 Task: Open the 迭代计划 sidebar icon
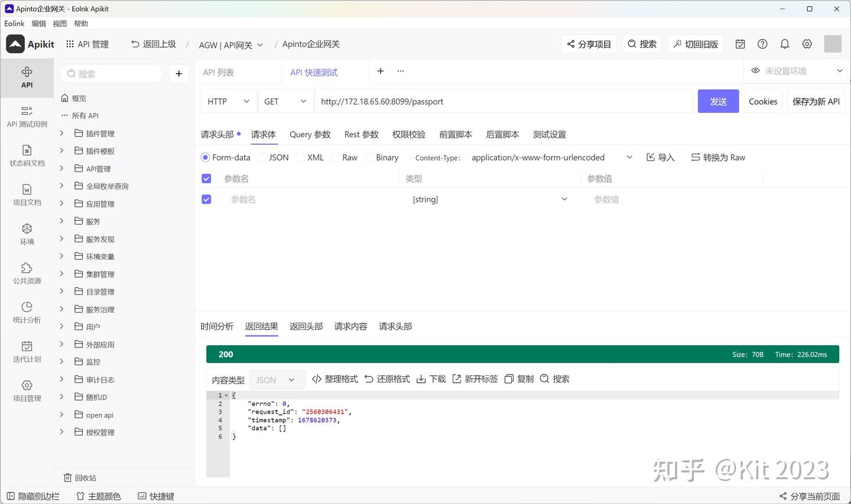[x=27, y=352]
